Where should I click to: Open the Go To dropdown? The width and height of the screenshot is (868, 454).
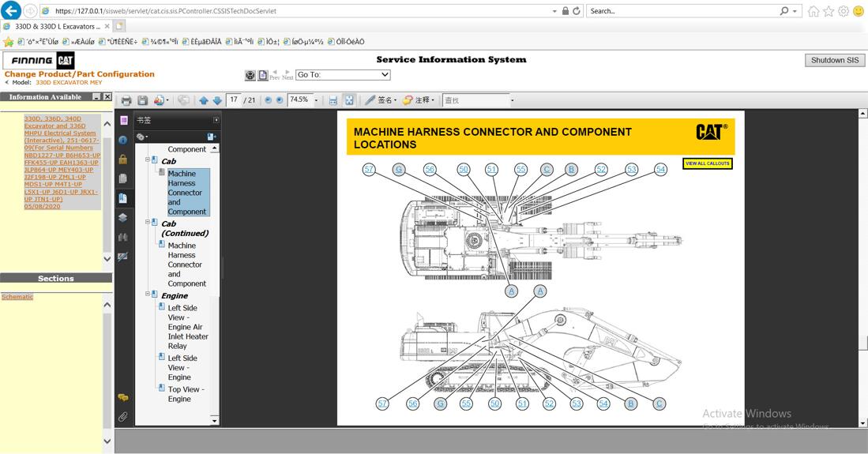(x=343, y=75)
